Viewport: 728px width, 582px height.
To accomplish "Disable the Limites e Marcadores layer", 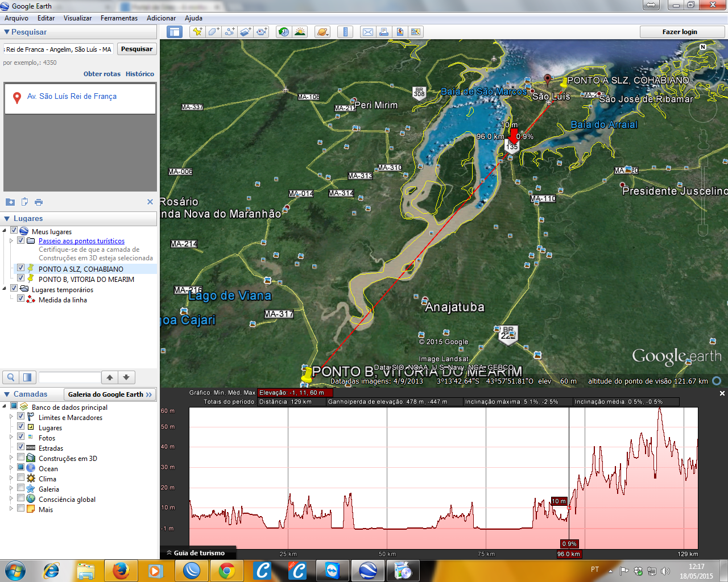I will point(21,417).
